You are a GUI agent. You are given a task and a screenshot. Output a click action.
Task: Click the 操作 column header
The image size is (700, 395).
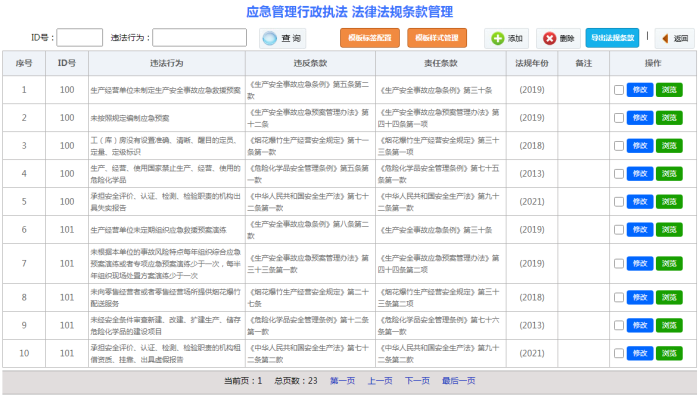pyautogui.click(x=653, y=63)
